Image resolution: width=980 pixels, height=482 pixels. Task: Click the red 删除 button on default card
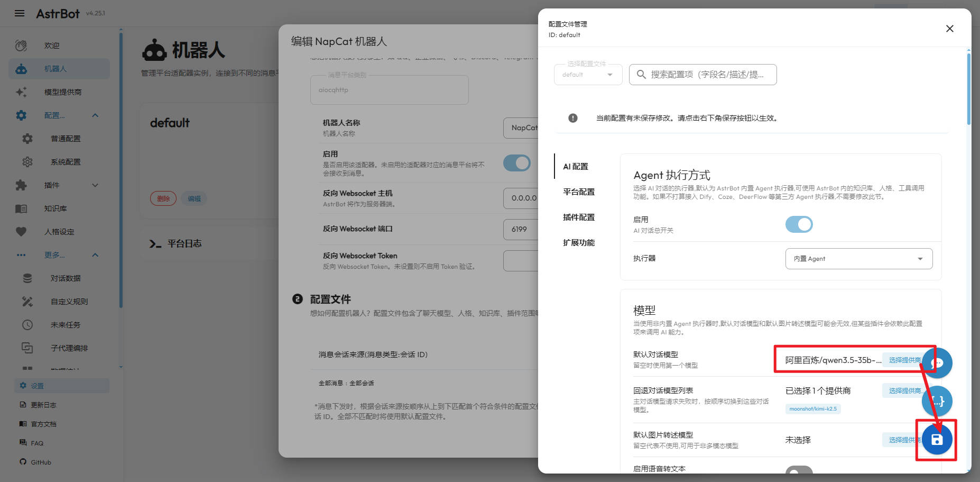163,199
